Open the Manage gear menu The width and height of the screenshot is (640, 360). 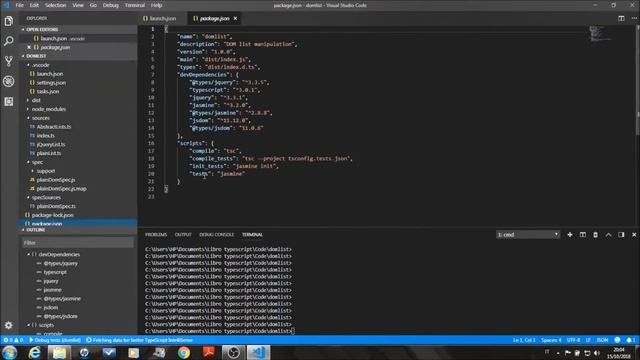(x=9, y=325)
